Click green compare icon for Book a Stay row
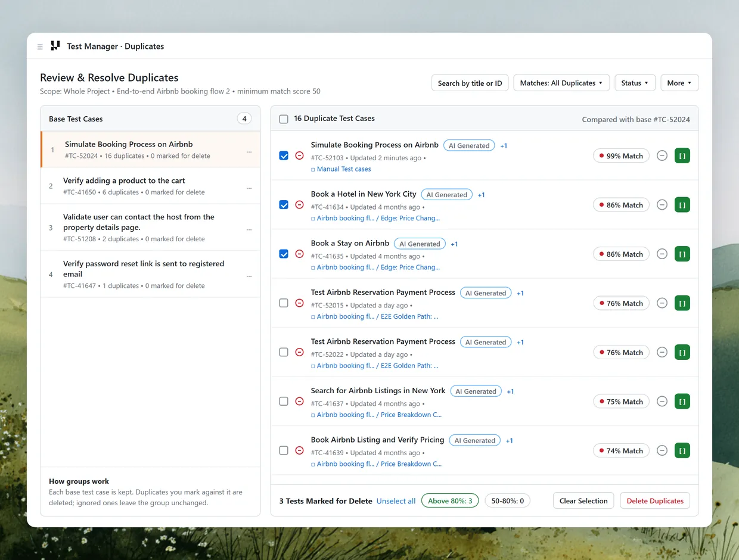Image resolution: width=739 pixels, height=560 pixels. pos(682,254)
